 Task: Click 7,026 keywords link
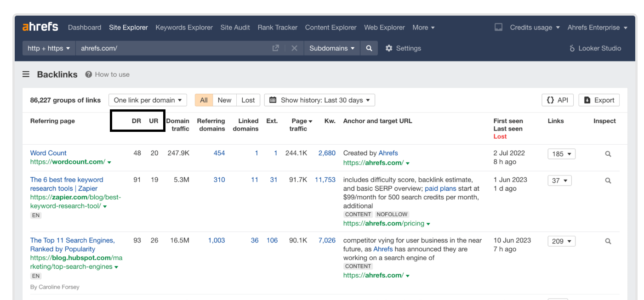pos(327,240)
